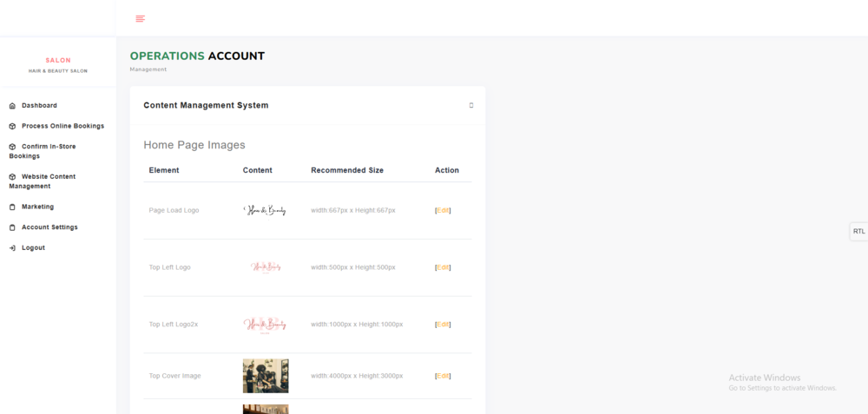Click the hamburger menu icon in header
The image size is (868, 414).
click(x=140, y=18)
